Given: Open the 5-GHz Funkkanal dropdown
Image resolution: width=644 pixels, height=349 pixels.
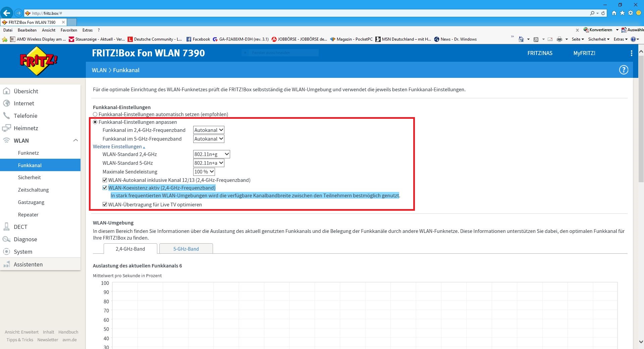Looking at the screenshot, I should (x=209, y=139).
